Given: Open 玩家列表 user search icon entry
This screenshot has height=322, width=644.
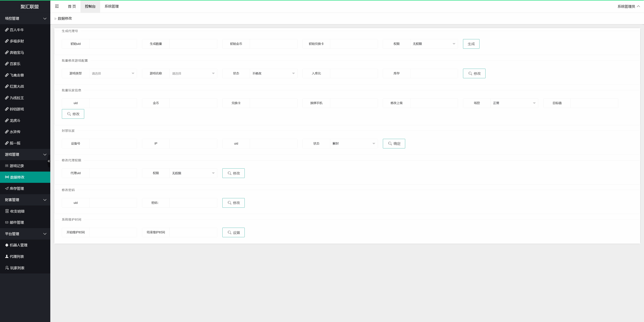Looking at the screenshot, I should (x=17, y=268).
